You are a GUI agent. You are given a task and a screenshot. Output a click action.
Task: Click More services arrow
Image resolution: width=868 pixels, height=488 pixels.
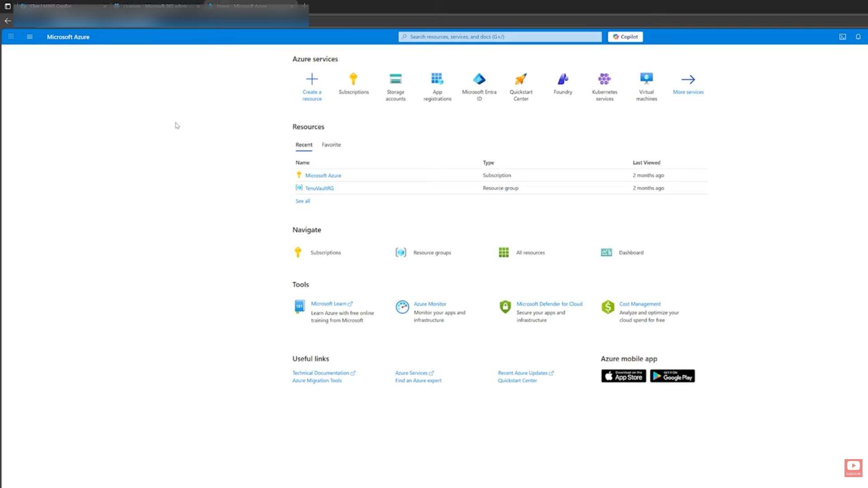[688, 80]
